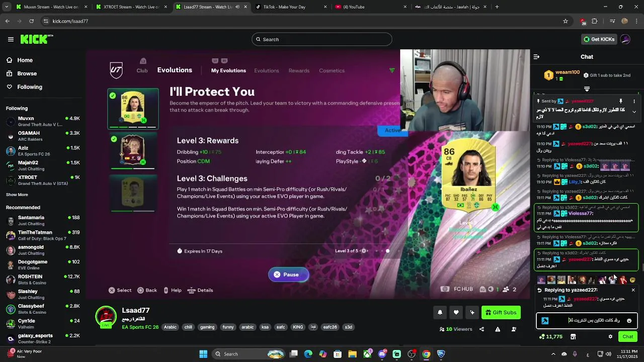Screen dimensions: 644x362
Task: Open Muvxn's followed channel
Action: [43, 121]
